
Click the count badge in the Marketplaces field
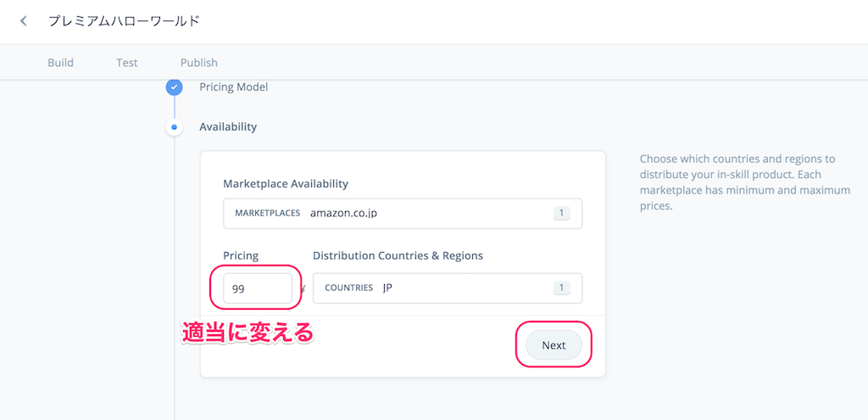[561, 213]
